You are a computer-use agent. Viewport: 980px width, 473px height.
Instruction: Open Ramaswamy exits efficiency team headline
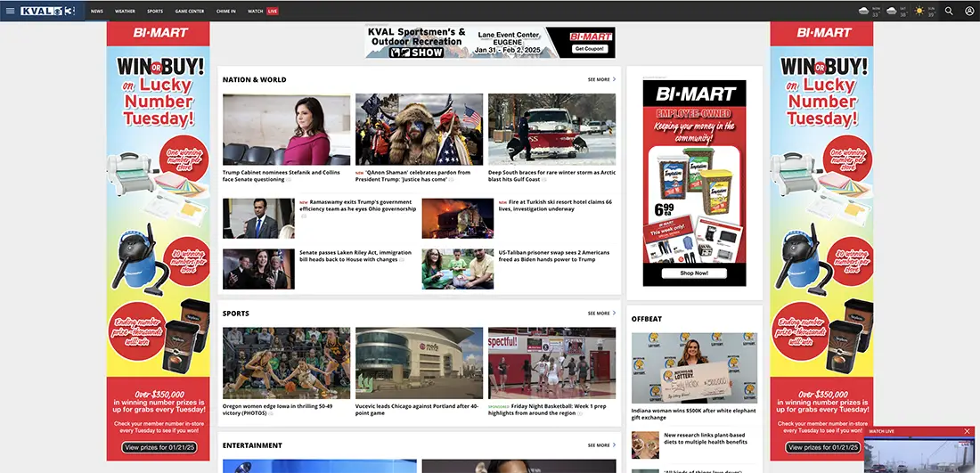(357, 206)
